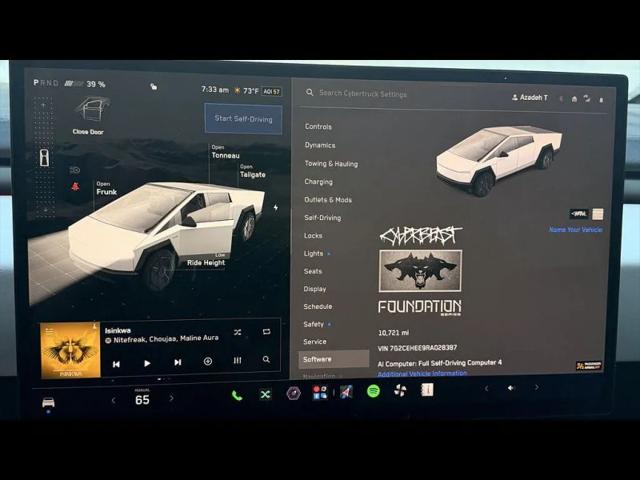The width and height of the screenshot is (640, 480).
Task: Go to Locks settings
Action: coord(313,236)
